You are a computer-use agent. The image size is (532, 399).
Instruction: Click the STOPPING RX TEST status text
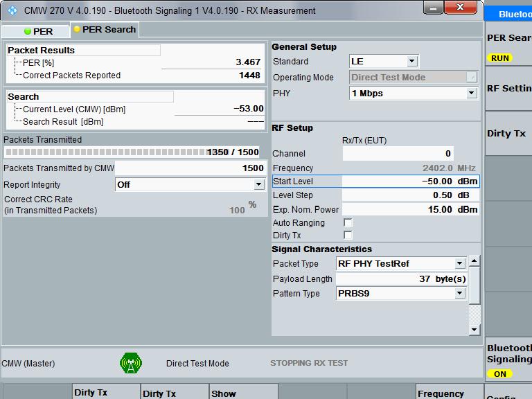[309, 363]
